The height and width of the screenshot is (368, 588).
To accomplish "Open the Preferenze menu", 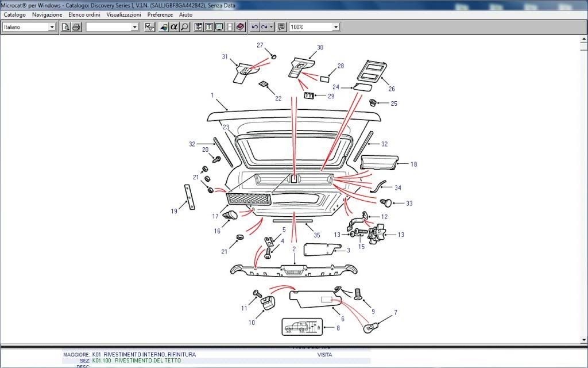I will click(x=160, y=14).
